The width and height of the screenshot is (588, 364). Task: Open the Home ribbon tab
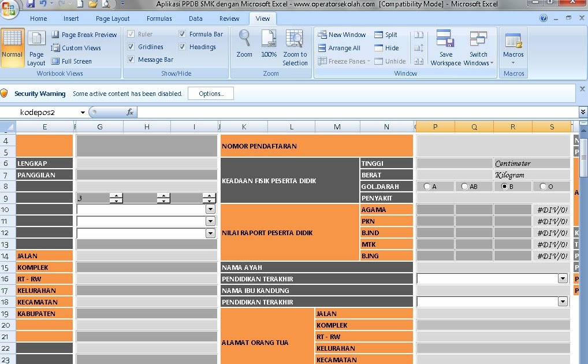(x=38, y=18)
